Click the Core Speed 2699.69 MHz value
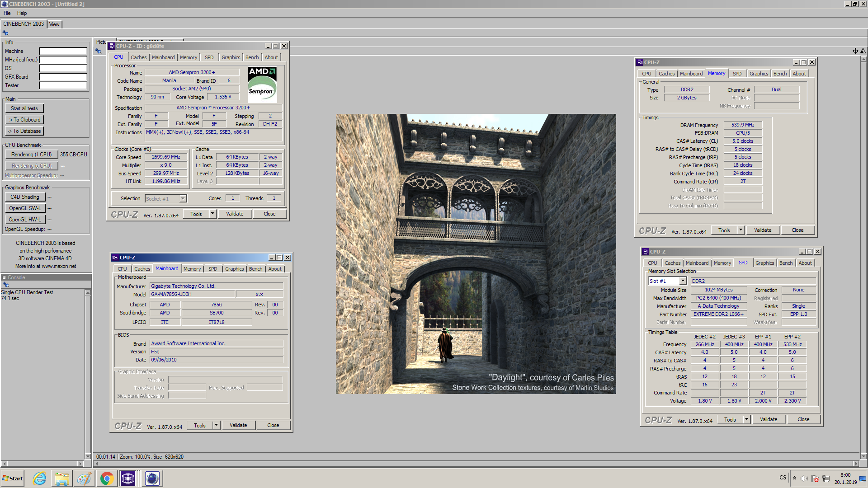 coord(166,157)
